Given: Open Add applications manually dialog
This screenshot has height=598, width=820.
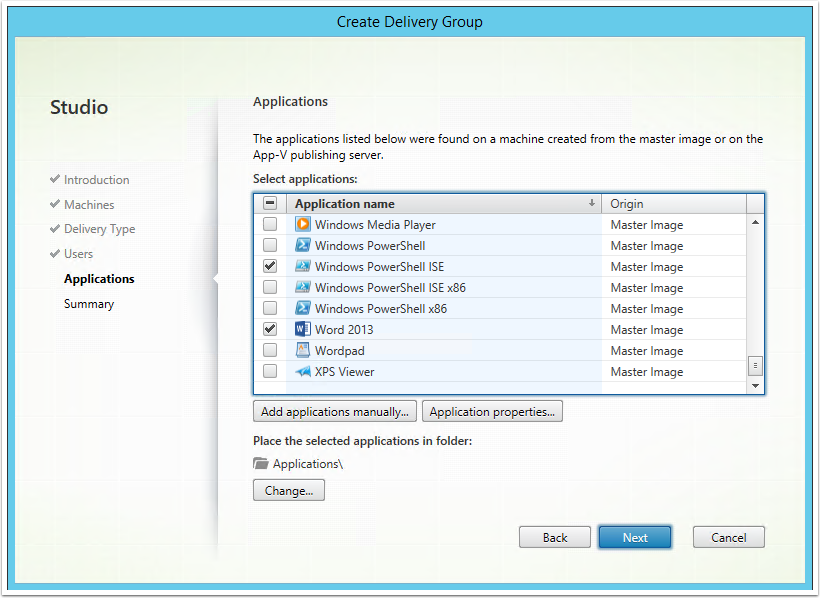Looking at the screenshot, I should [x=335, y=411].
